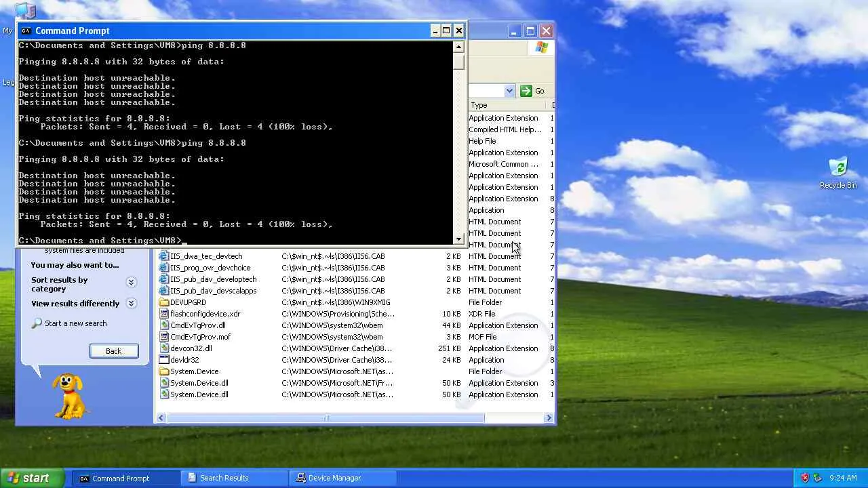Click the C:\WINDOWS\Microsoft.NET\Fr... folder path
This screenshot has height=488, width=868.
click(x=337, y=383)
